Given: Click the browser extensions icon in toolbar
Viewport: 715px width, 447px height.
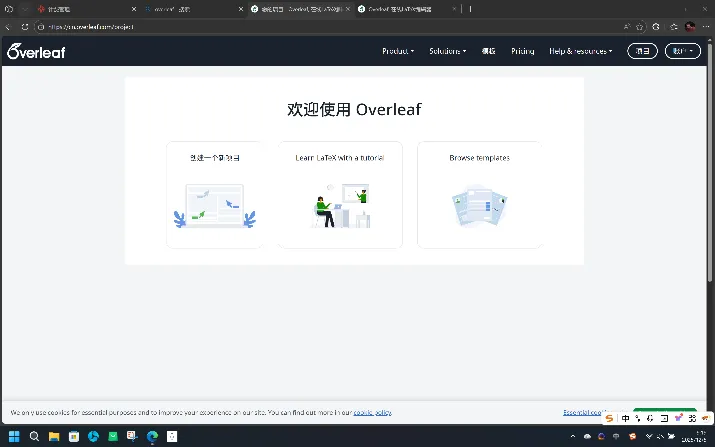Looking at the screenshot, I should [656, 26].
